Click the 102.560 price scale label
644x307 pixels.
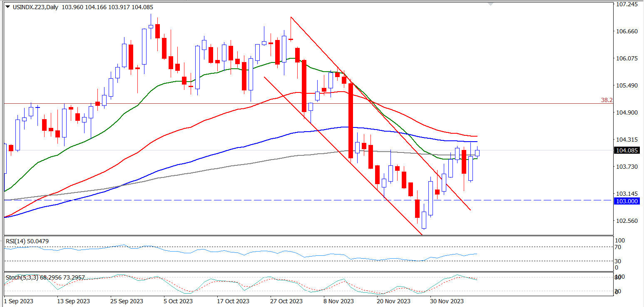pyautogui.click(x=627, y=221)
